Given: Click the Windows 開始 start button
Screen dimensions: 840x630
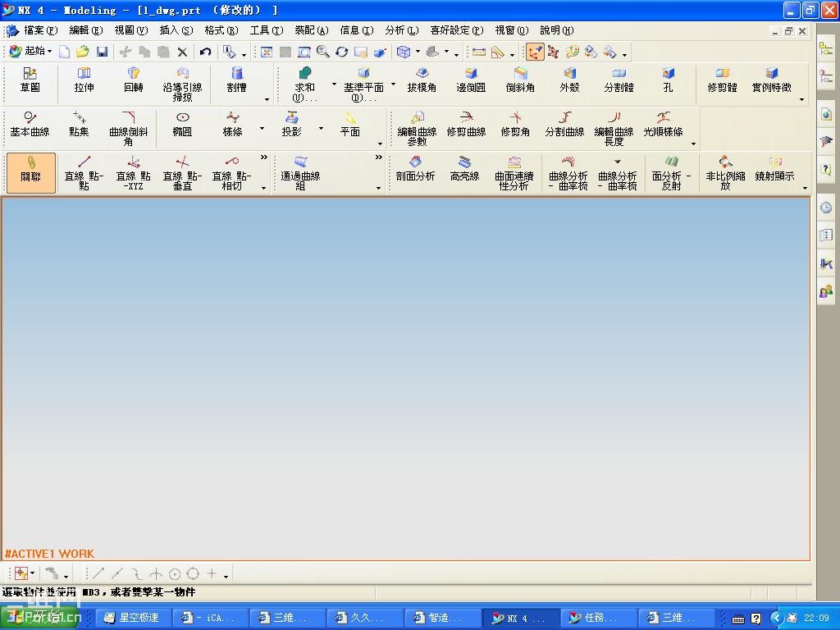Looking at the screenshot, I should [41, 618].
